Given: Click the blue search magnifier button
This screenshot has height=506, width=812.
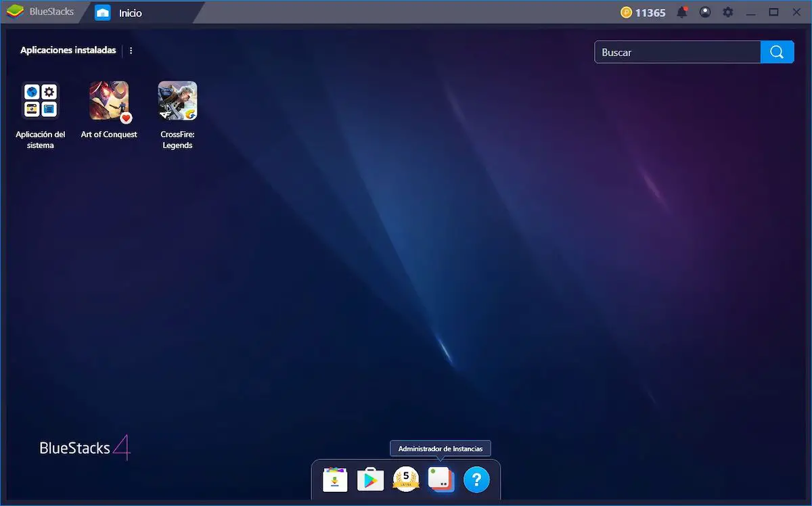Looking at the screenshot, I should 777,52.
